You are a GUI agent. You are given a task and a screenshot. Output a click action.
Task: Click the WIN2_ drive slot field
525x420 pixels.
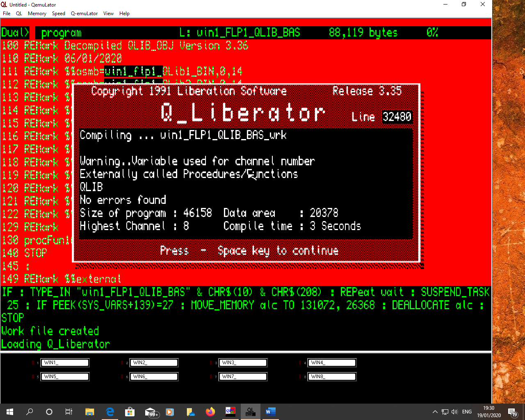coord(155,363)
